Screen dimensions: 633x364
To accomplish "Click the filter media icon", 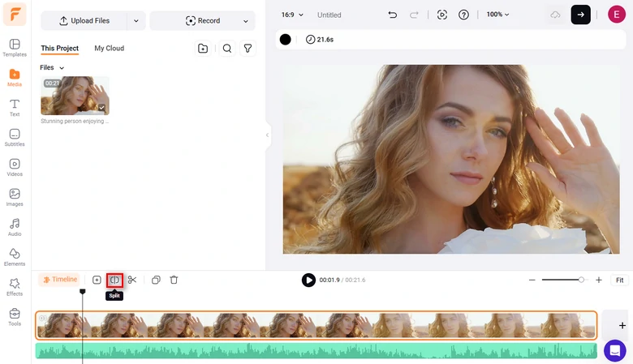I will coord(248,49).
